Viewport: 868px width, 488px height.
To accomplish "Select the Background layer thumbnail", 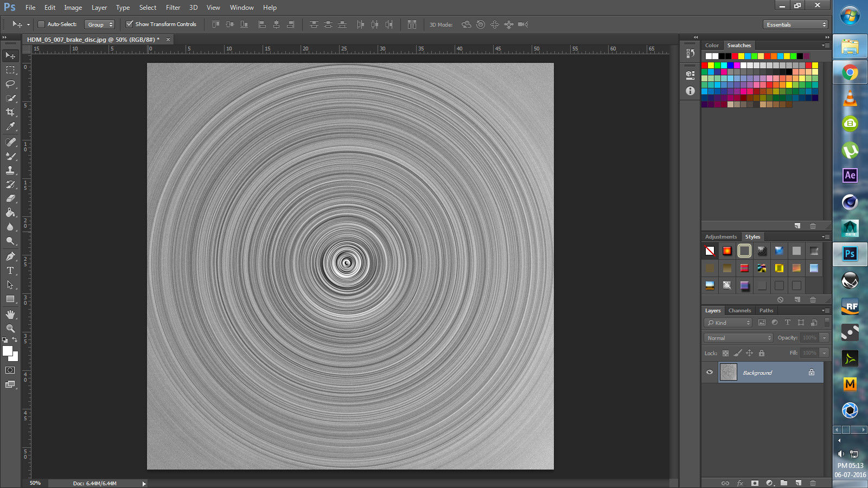I will [728, 372].
